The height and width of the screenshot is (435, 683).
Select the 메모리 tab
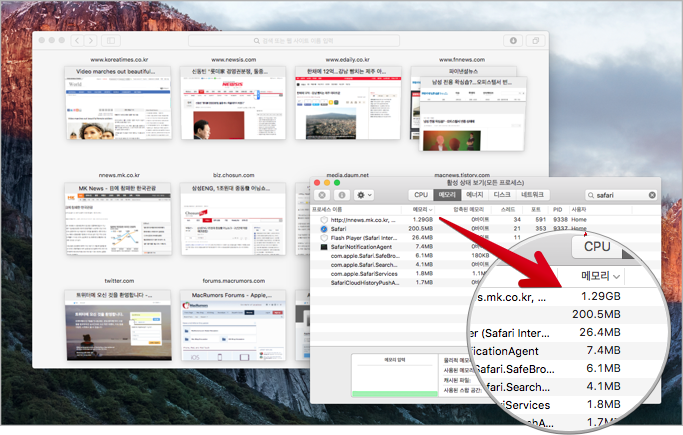tap(447, 195)
